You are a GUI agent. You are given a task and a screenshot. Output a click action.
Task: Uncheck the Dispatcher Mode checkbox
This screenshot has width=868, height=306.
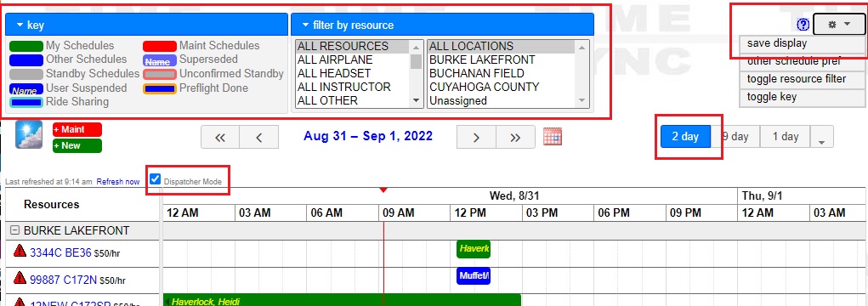[156, 178]
